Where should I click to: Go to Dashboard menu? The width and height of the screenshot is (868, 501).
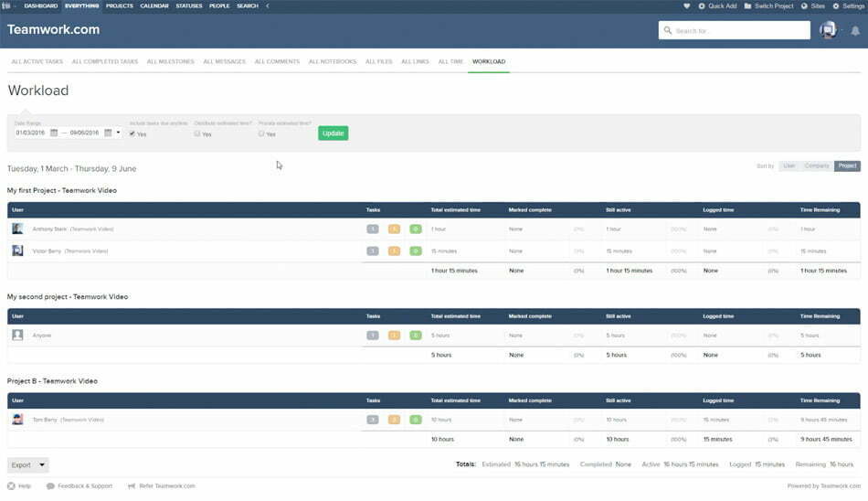tap(41, 5)
